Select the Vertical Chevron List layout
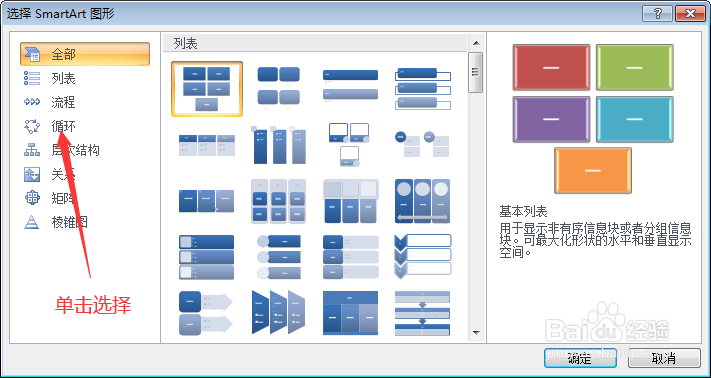Viewport: 711px width, 378px height. tap(423, 257)
